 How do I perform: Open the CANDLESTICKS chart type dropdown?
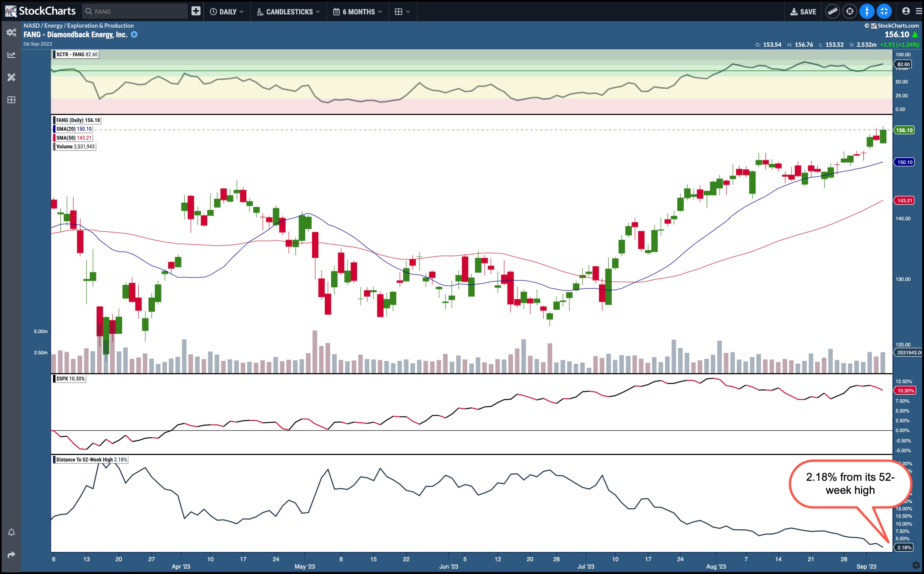click(x=289, y=12)
